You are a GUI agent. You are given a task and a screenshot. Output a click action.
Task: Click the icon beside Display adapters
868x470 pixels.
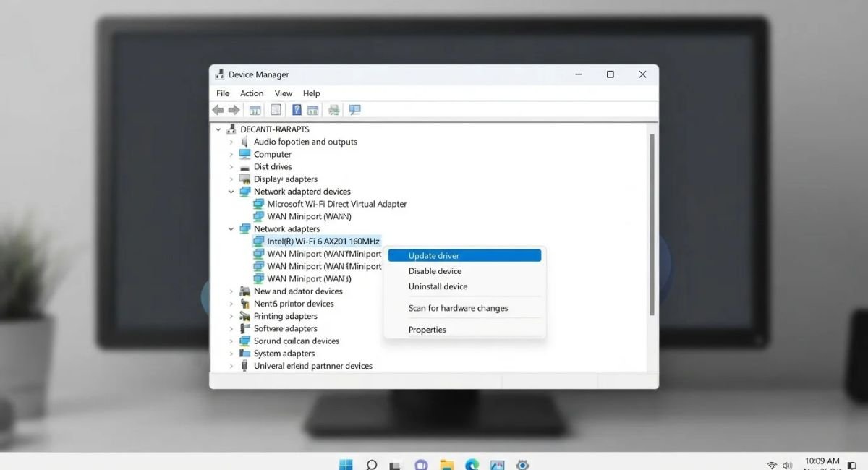pos(244,179)
